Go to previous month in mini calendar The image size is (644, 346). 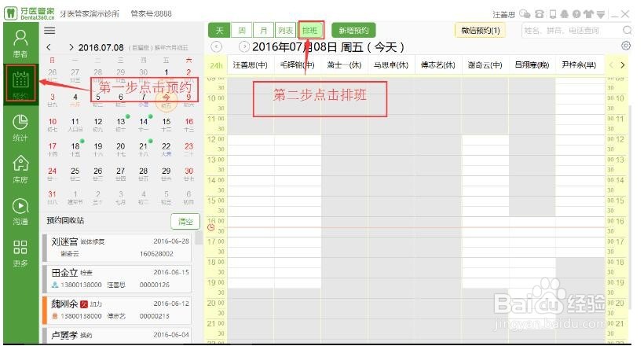49,47
